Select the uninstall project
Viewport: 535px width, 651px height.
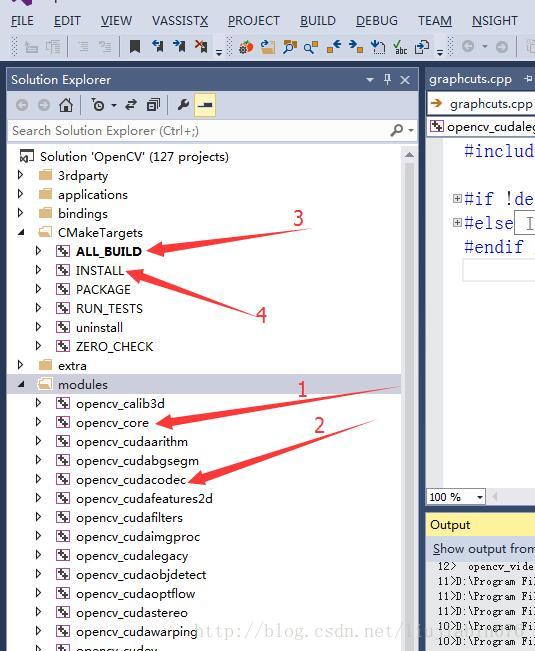click(x=99, y=328)
